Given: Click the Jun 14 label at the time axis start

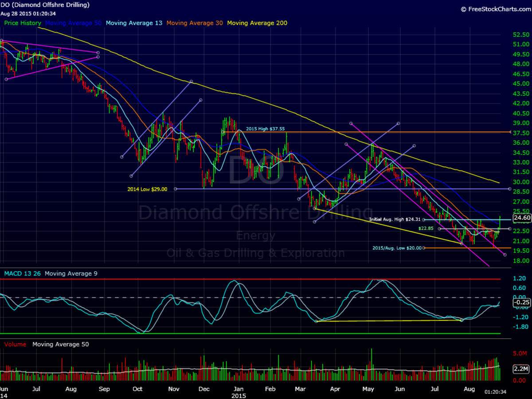Looking at the screenshot, I should [x=4, y=392].
